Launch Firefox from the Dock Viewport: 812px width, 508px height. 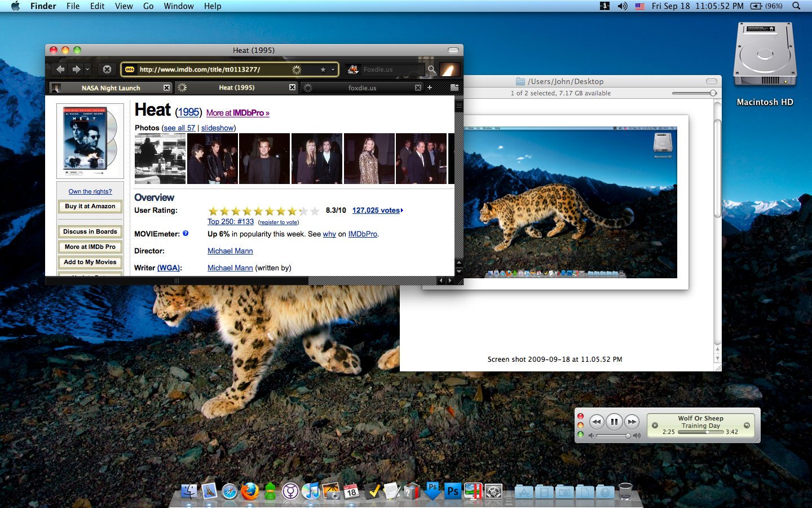point(250,491)
